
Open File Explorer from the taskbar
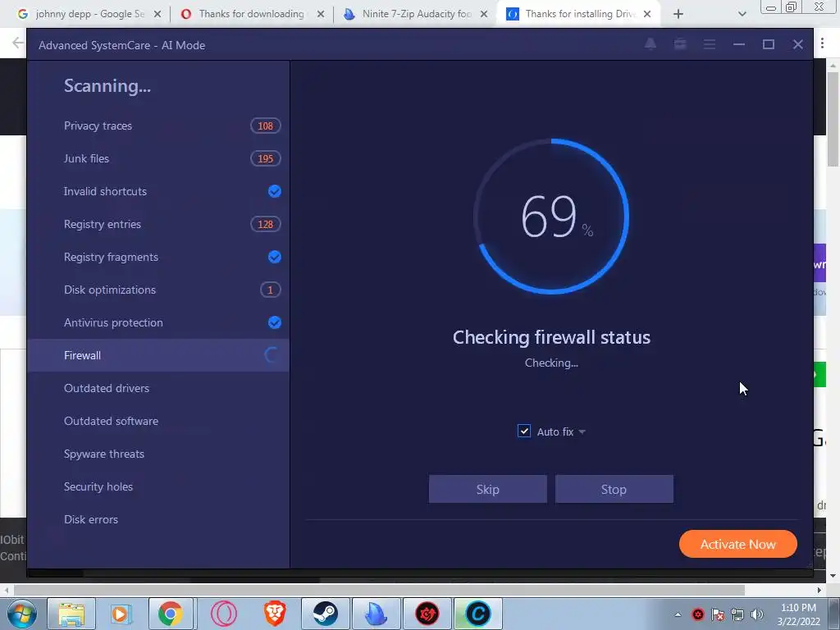[x=71, y=614]
